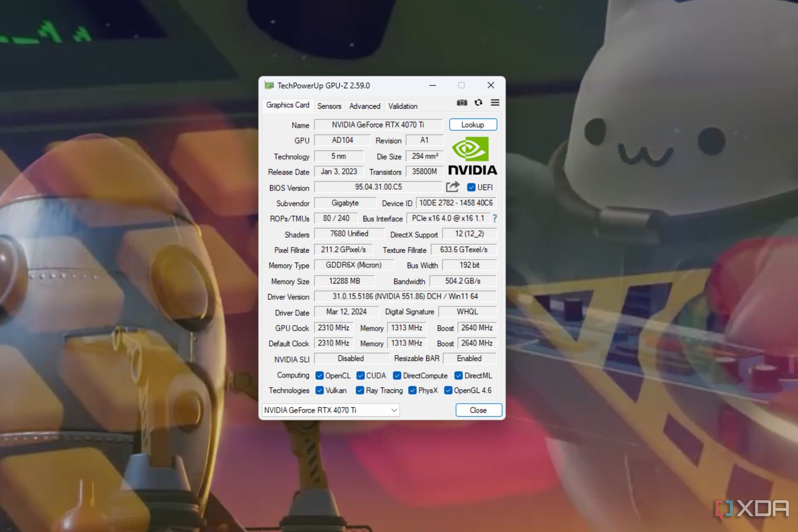Image resolution: width=798 pixels, height=532 pixels.
Task: Click the Lookup button for GPU name
Action: 473,124
